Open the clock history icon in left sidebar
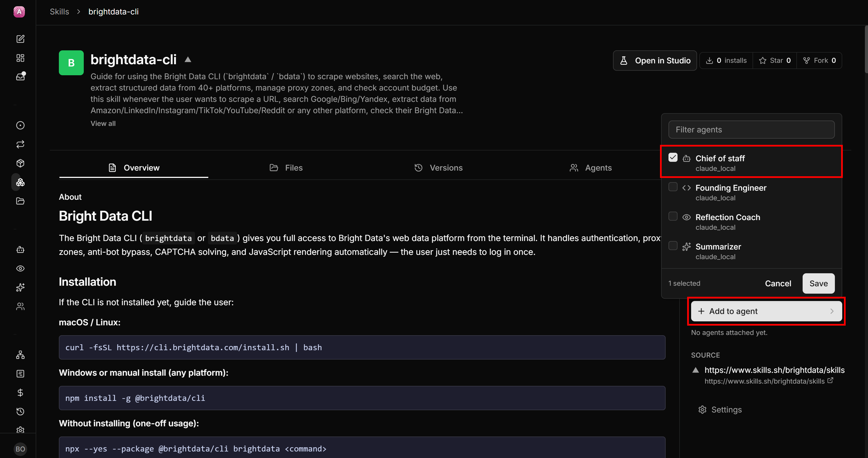Screen dimensions: 868x458 pyautogui.click(x=20, y=412)
